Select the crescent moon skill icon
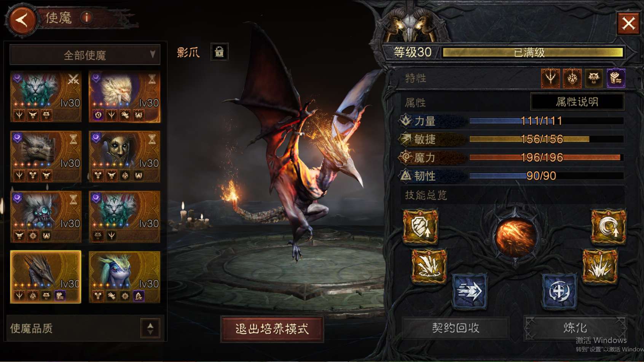644x362 pixels. pyautogui.click(x=608, y=226)
